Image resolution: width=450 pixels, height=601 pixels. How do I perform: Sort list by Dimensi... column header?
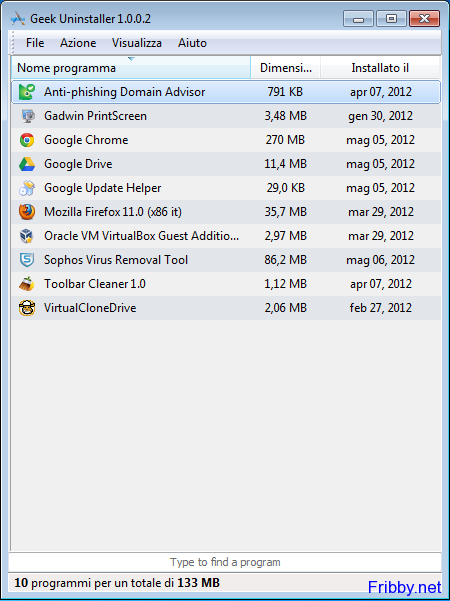(286, 68)
